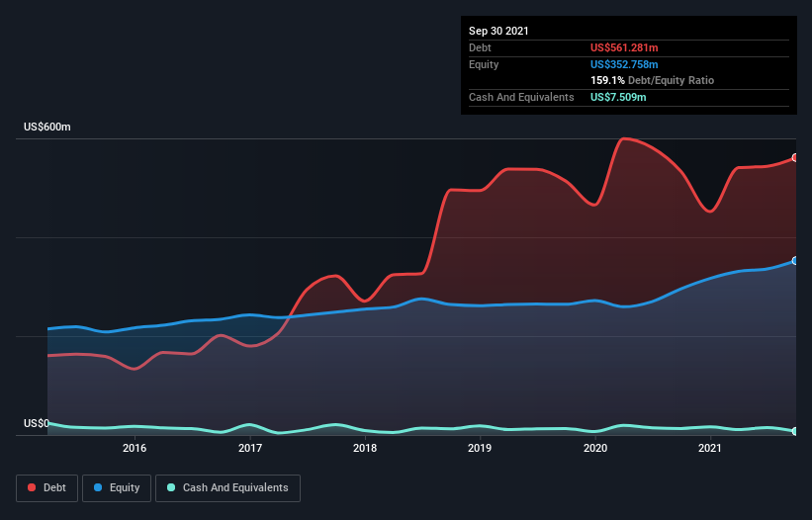This screenshot has height=520, width=812.
Task: Click the US$561.281m debt value
Action: pos(624,48)
